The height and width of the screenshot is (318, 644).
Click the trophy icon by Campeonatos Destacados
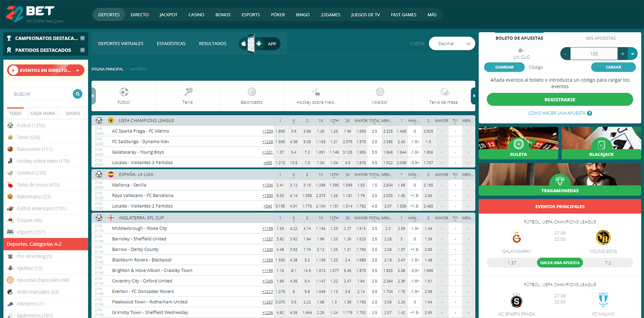pos(9,38)
